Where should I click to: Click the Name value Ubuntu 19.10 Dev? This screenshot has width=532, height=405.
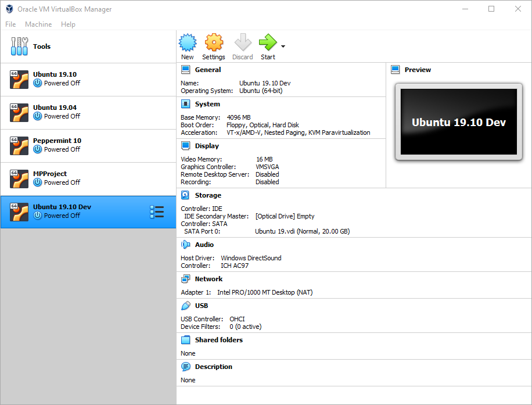(265, 83)
